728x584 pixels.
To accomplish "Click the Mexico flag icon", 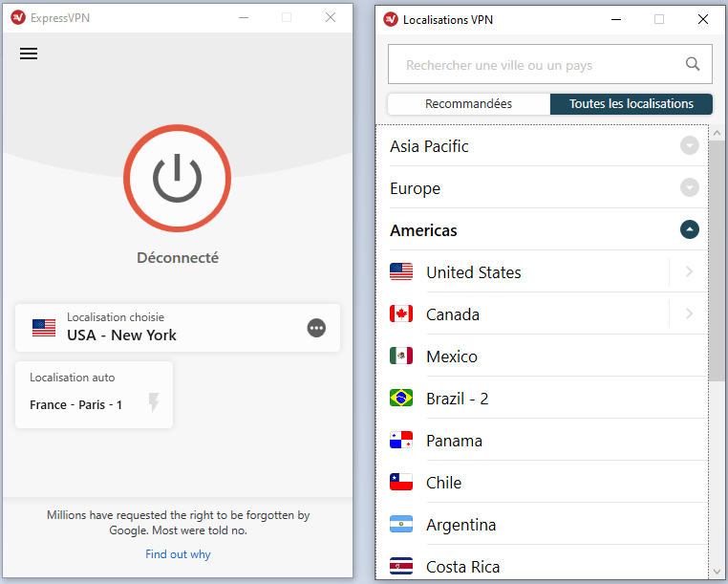I will click(401, 356).
